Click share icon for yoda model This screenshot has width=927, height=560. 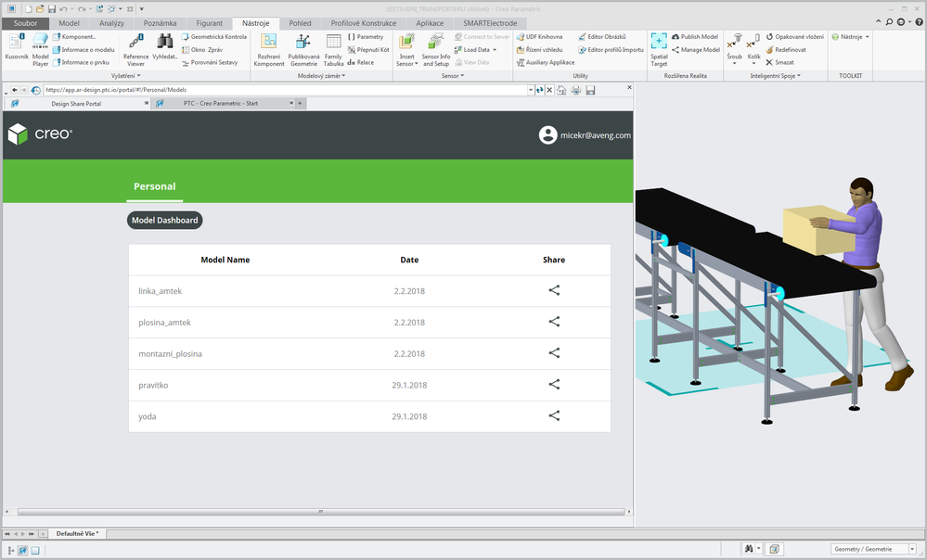554,416
